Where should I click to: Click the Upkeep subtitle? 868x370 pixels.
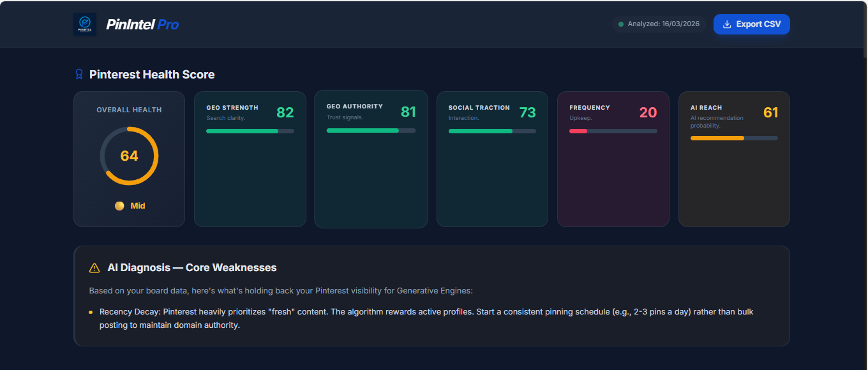click(x=581, y=118)
